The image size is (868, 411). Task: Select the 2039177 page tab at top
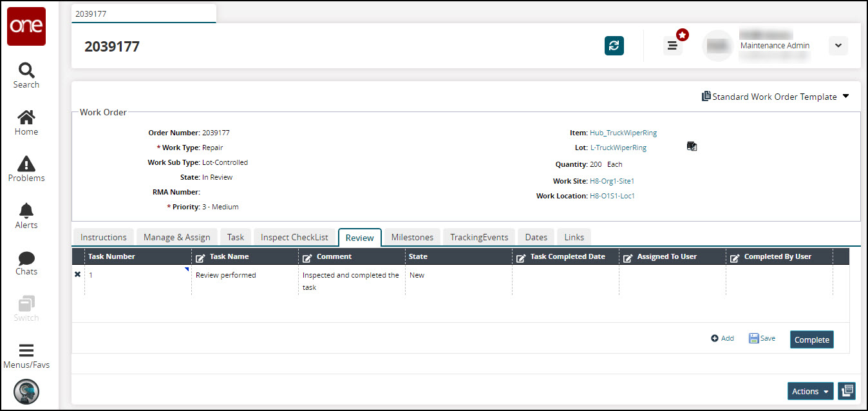(144, 14)
